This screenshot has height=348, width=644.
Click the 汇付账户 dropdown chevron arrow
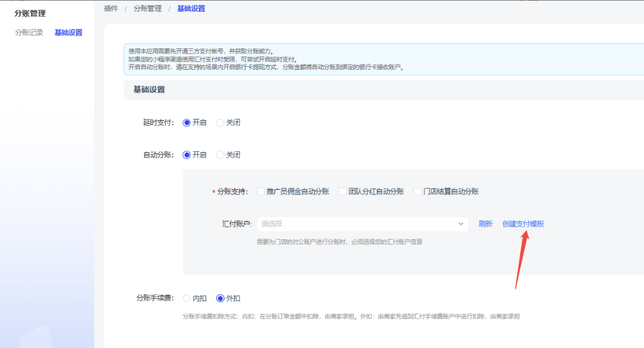(461, 224)
